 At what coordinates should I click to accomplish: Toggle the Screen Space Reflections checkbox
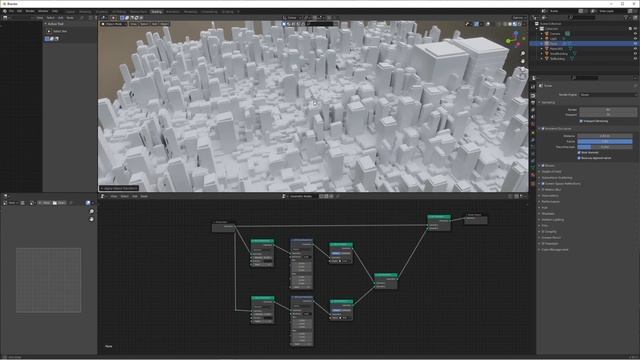[543, 184]
